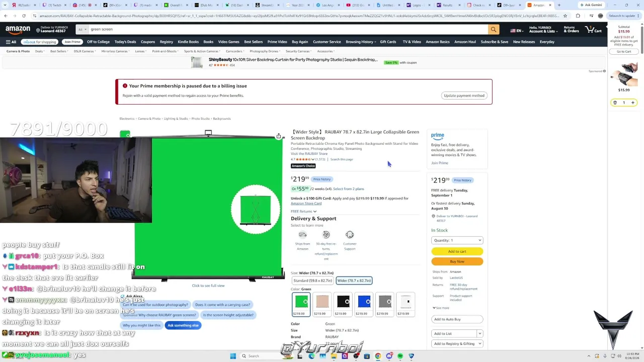Click the zoomed green screen product image
The width and height of the screenshot is (644, 362).
pyautogui.click(x=256, y=210)
